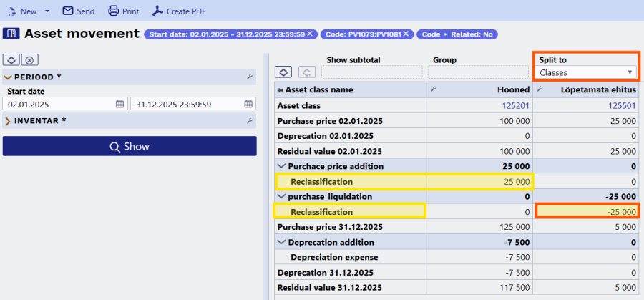Open INVENTAR section wrench settings
The height and width of the screenshot is (300, 644).
tap(249, 121)
